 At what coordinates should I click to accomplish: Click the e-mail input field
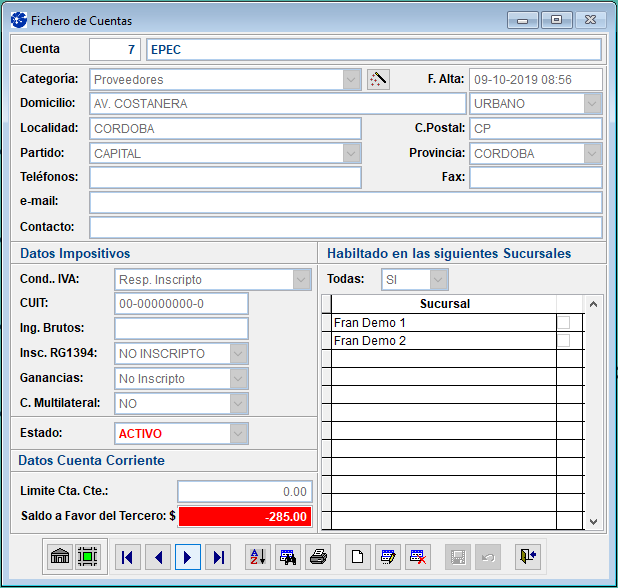coord(345,203)
